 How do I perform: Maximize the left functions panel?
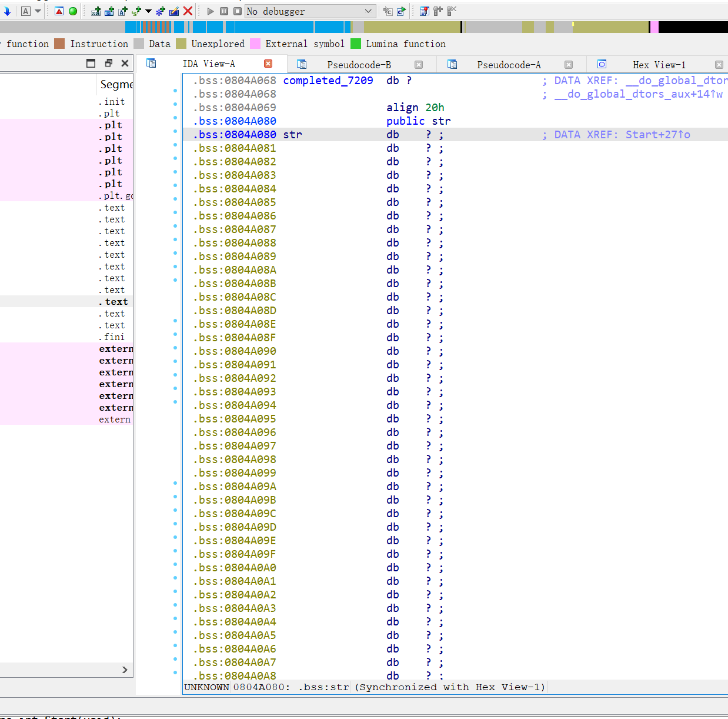point(91,64)
